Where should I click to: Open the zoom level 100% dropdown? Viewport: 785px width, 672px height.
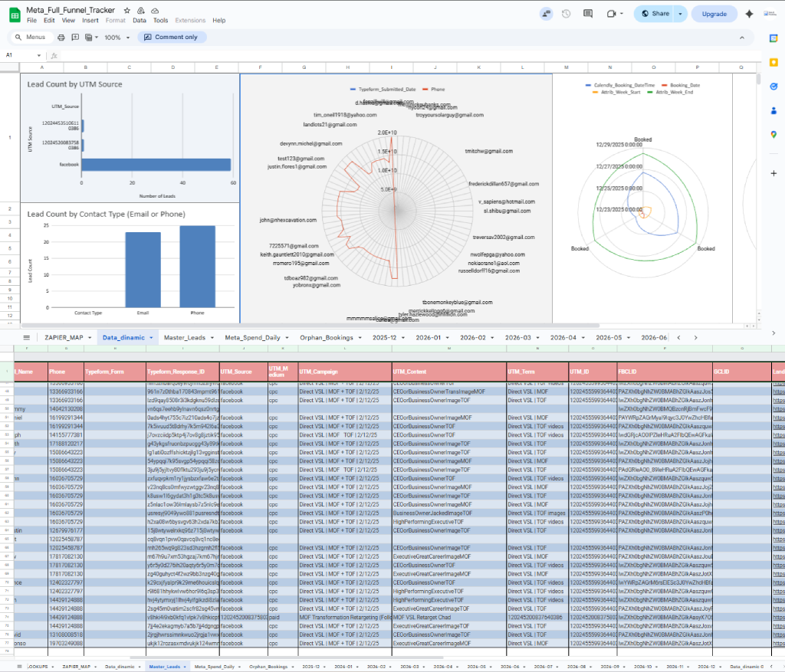click(113, 37)
